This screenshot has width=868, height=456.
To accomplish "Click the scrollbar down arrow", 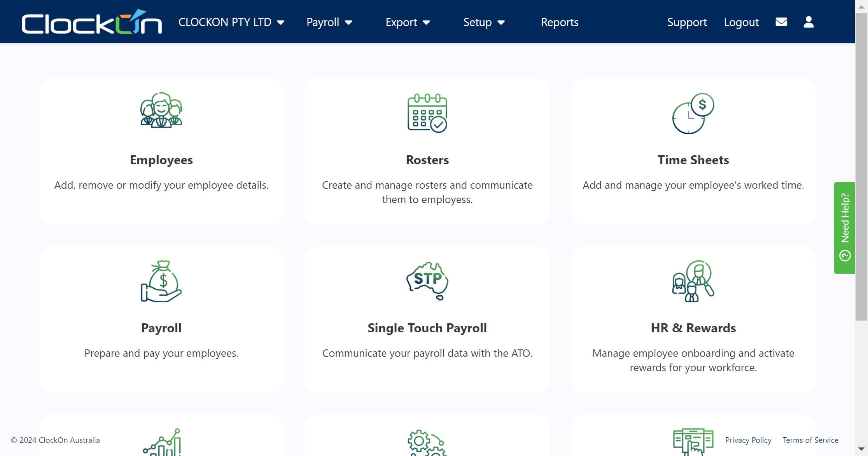I will point(861,449).
